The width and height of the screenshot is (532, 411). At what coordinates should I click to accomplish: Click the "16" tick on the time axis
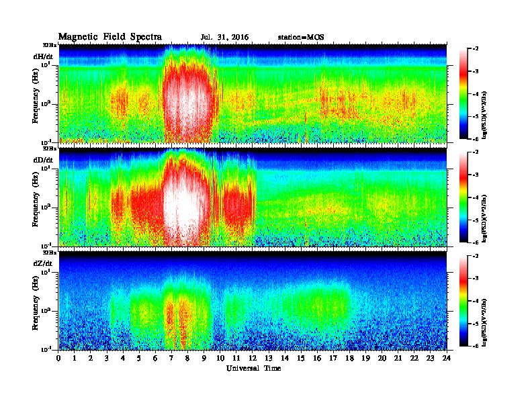(x=317, y=359)
